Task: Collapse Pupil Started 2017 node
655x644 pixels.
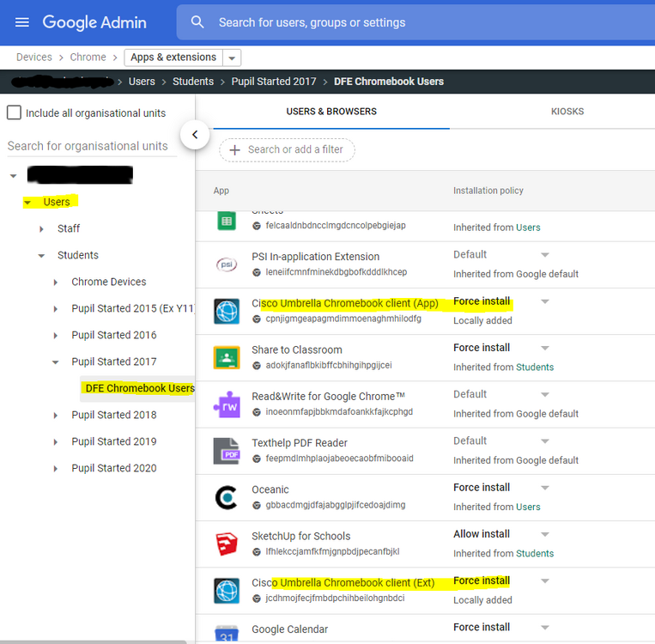Action: click(55, 362)
